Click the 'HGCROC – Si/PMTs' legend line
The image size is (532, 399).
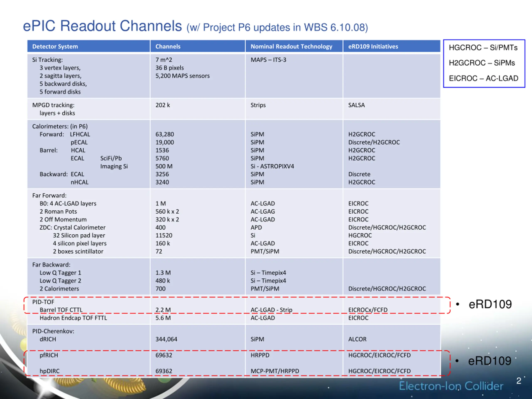pyautogui.click(x=483, y=48)
